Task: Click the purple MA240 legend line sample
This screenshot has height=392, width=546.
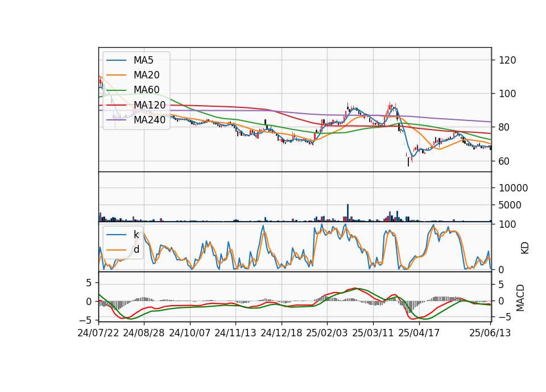Action: pyautogui.click(x=116, y=120)
